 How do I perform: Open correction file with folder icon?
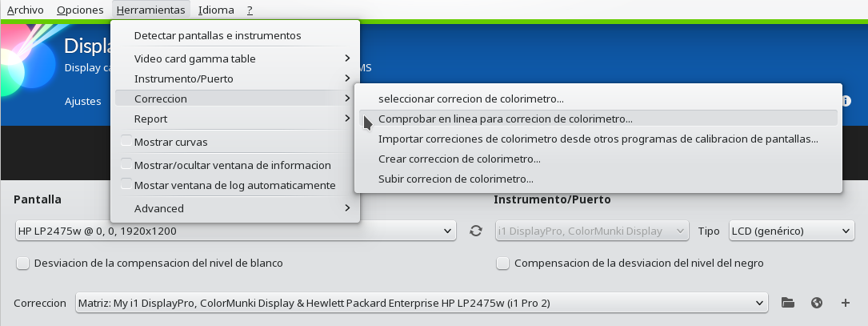(x=788, y=303)
